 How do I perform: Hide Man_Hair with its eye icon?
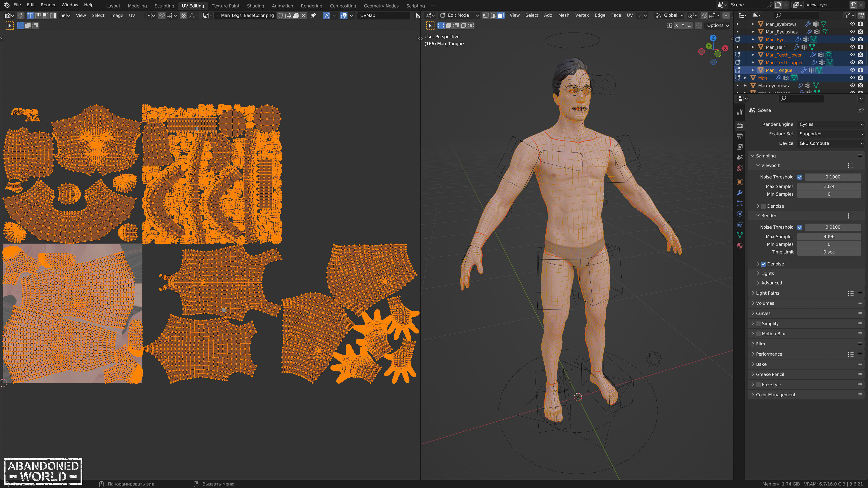852,47
